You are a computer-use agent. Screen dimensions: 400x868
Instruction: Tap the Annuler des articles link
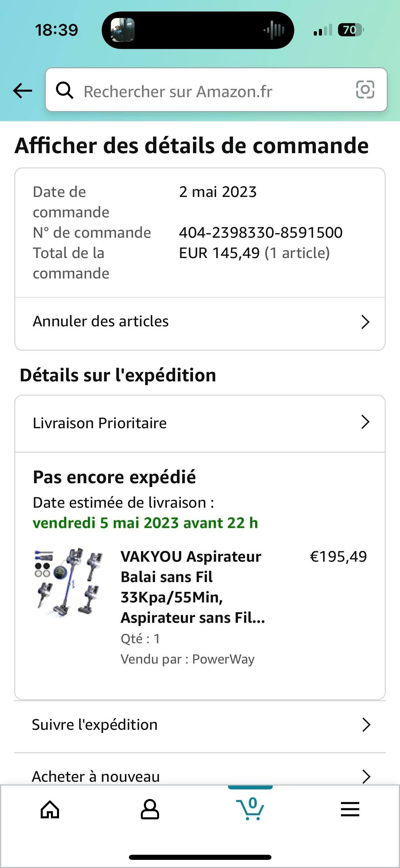101,321
